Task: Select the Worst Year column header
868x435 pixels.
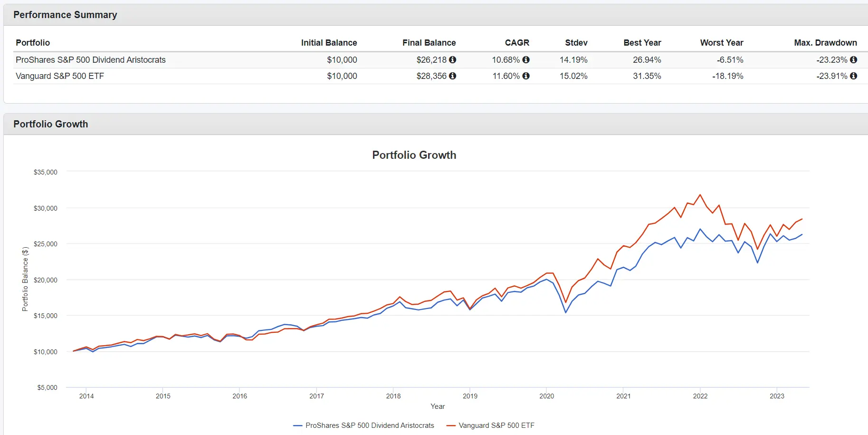Action: [x=722, y=43]
